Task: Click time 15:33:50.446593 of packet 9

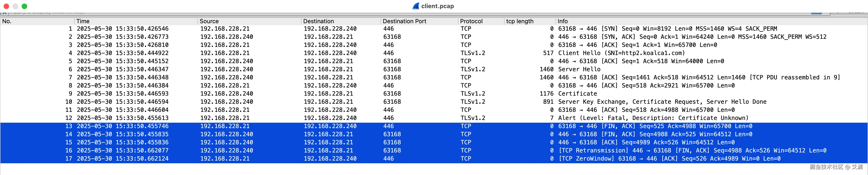Action: coord(123,94)
